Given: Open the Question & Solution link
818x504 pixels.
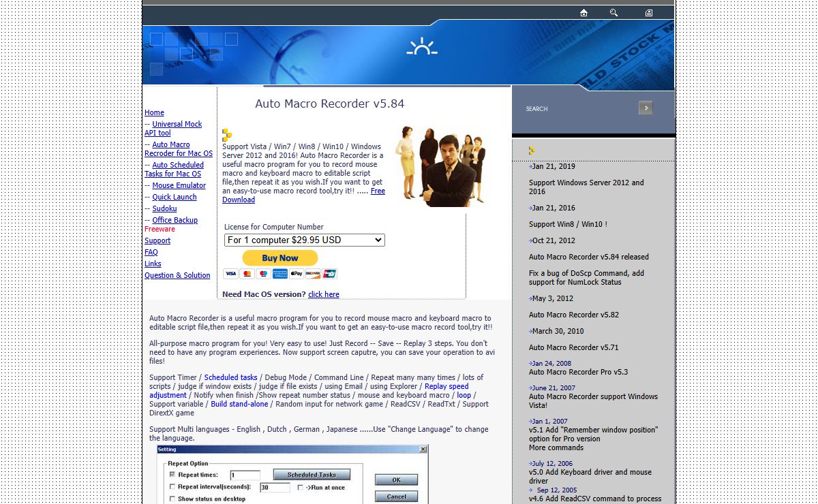Looking at the screenshot, I should [177, 275].
